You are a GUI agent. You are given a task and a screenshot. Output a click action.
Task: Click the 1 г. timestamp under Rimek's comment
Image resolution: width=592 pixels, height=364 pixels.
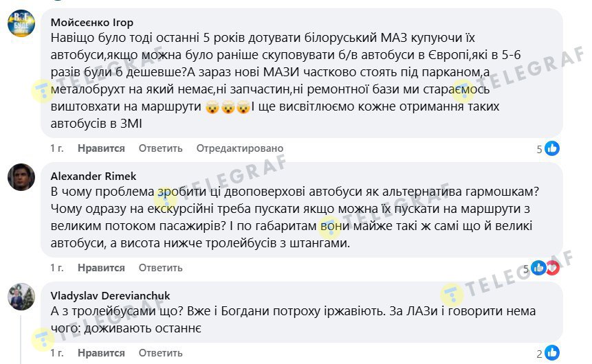[x=57, y=268]
